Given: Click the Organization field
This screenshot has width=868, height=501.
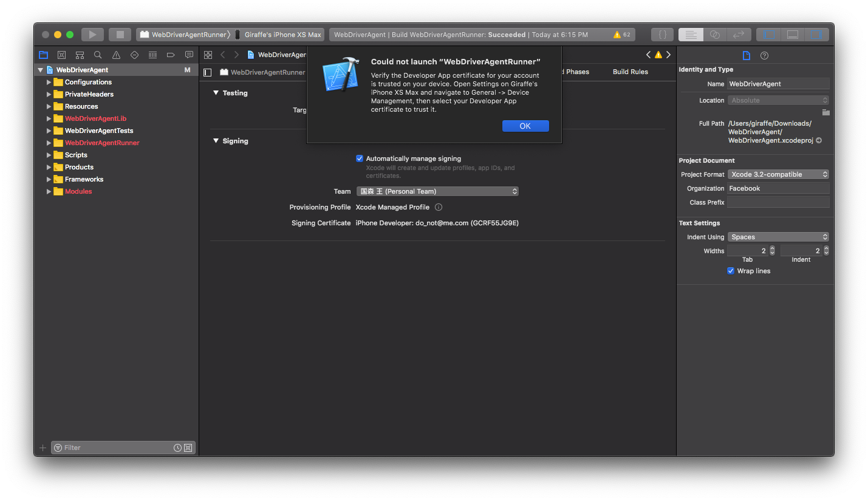Looking at the screenshot, I should [778, 188].
